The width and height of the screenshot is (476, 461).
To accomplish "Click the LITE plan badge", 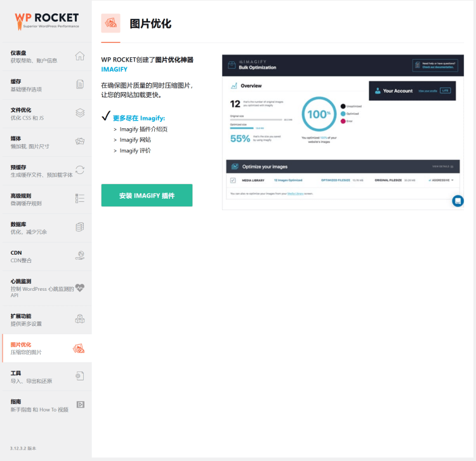I will pos(445,91).
